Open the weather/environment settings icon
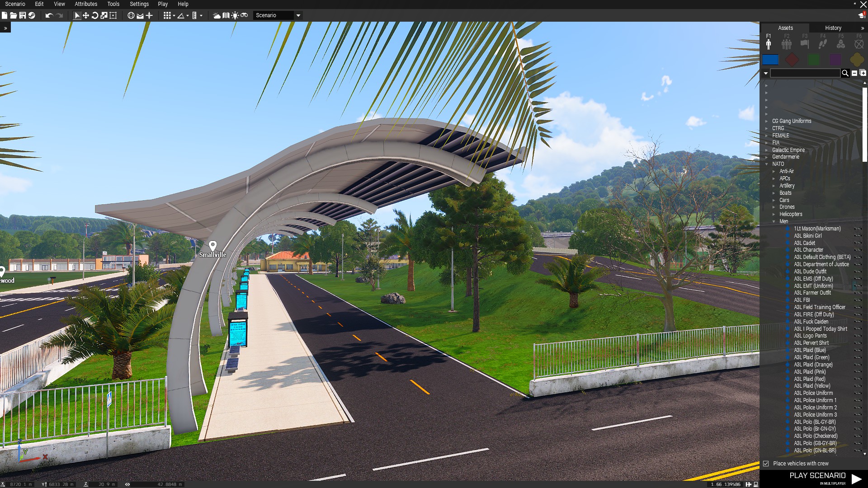The height and width of the screenshot is (488, 868). (x=217, y=15)
